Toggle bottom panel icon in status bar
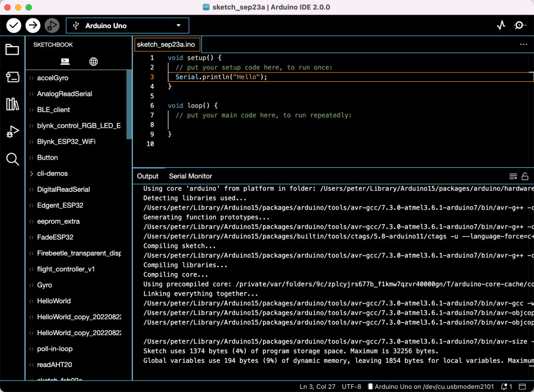Image resolution: width=534 pixels, height=392 pixels. coord(523,387)
